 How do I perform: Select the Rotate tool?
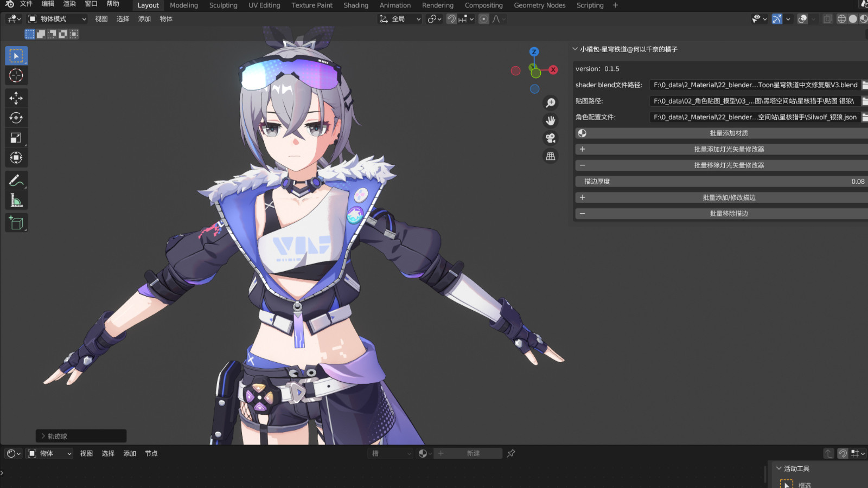tap(16, 118)
